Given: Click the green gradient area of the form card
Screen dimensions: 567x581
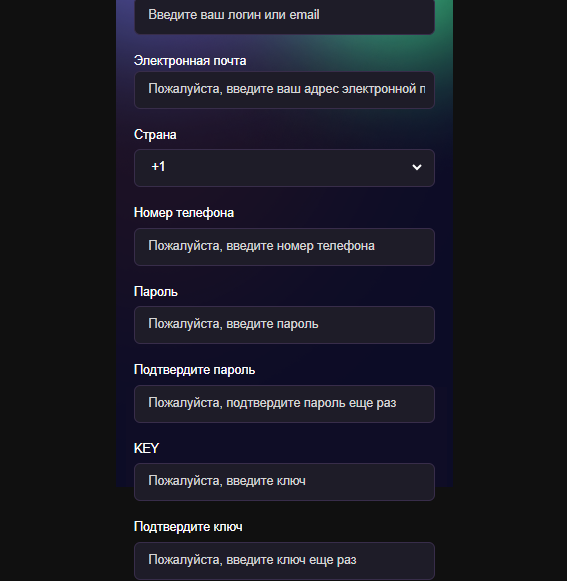Looking at the screenshot, I should pyautogui.click(x=441, y=37).
